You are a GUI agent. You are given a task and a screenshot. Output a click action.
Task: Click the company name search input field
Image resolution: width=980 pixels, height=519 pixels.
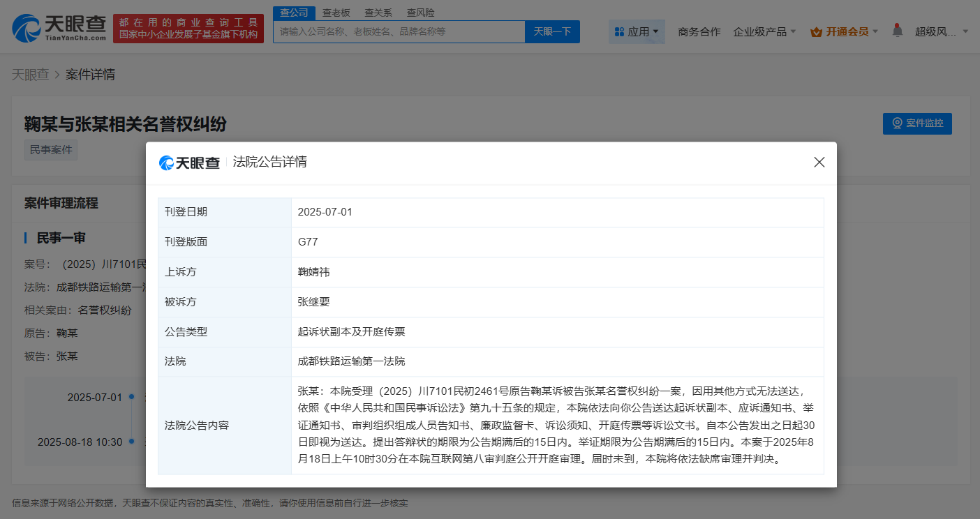[399, 31]
